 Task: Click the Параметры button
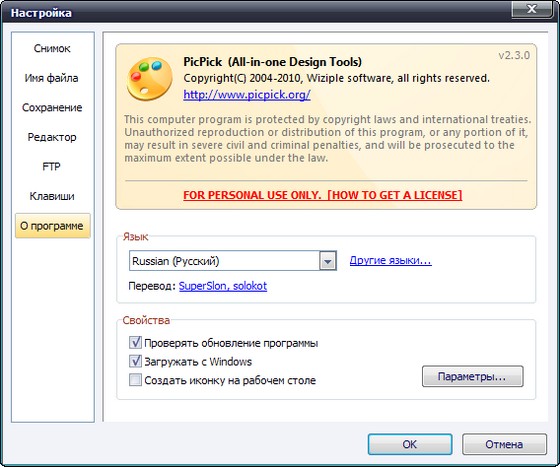click(472, 376)
